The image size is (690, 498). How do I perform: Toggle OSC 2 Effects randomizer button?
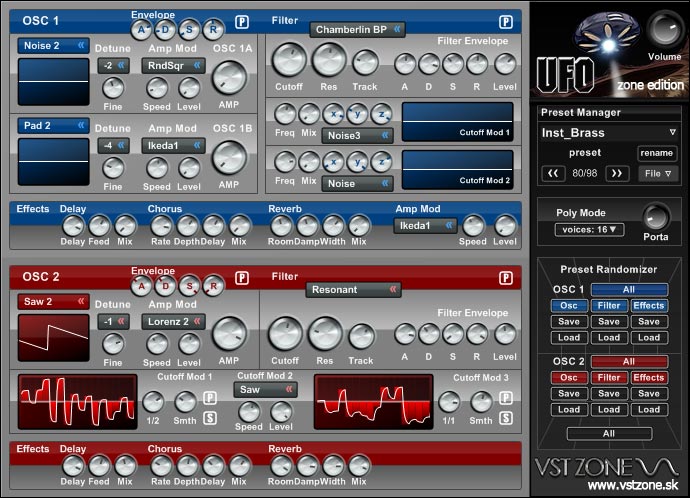[x=649, y=377]
